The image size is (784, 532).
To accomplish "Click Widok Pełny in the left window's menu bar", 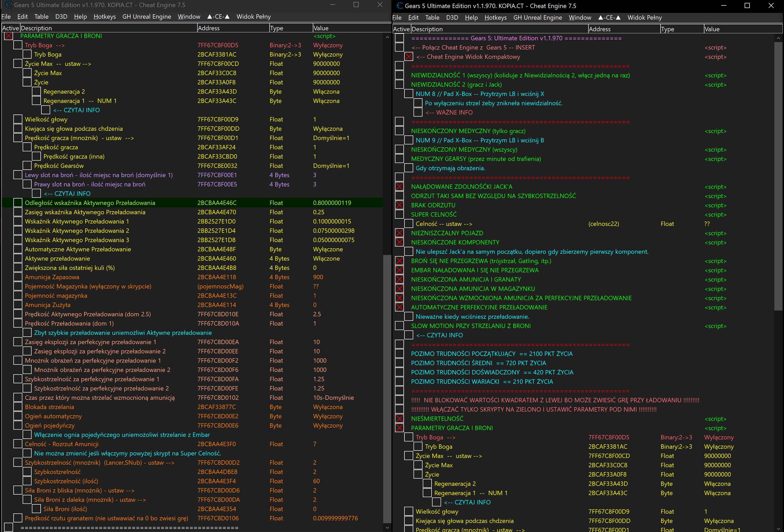I will point(254,17).
